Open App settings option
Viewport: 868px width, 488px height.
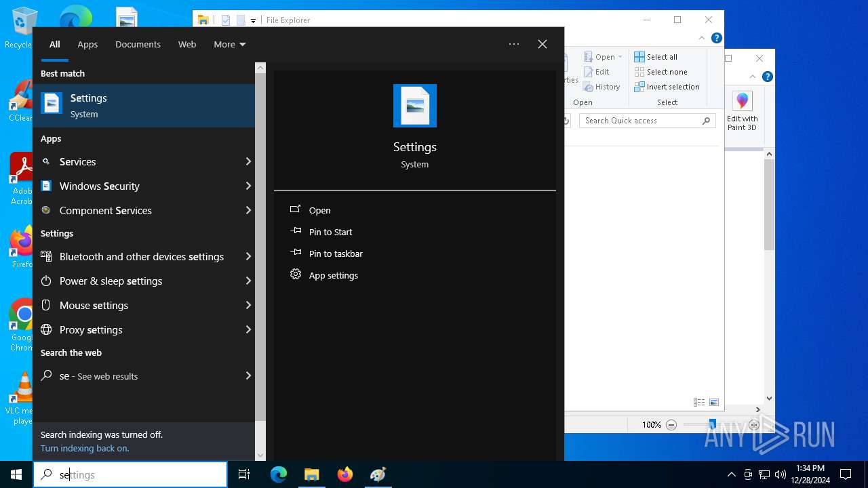tap(333, 275)
